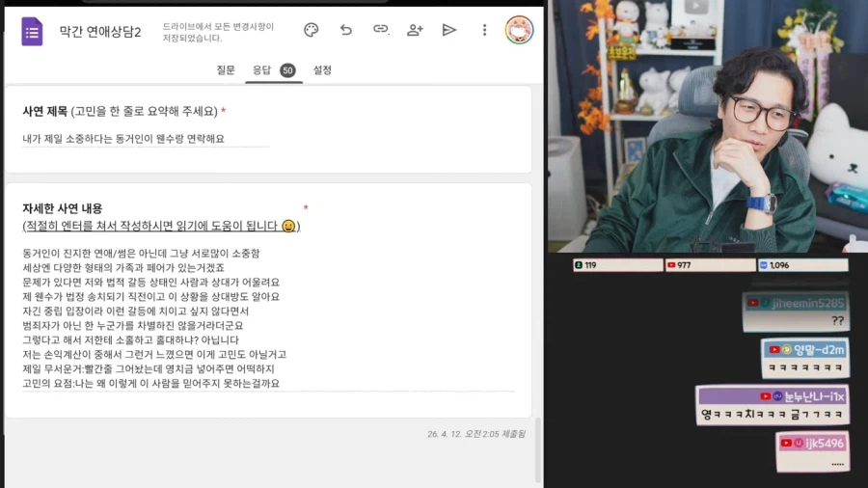Click the send form paper plane icon
Viewport: 868px width, 488px height.
448,30
